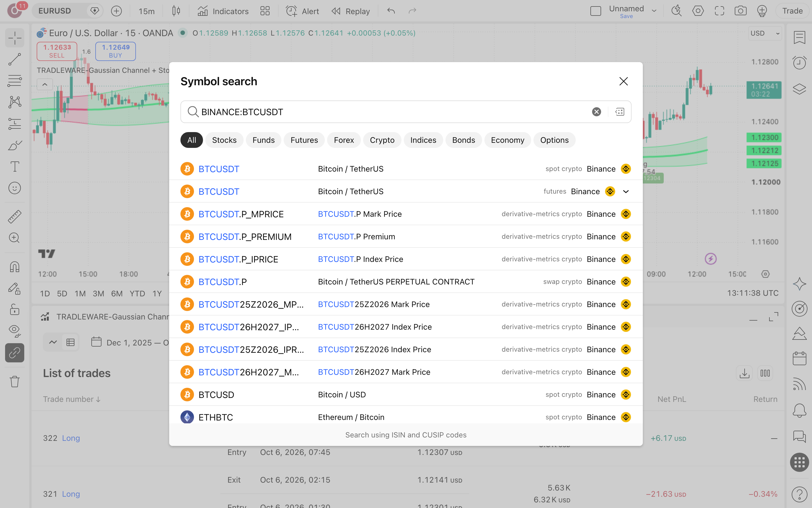
Task: Toggle lock all drawings
Action: [x=14, y=309]
